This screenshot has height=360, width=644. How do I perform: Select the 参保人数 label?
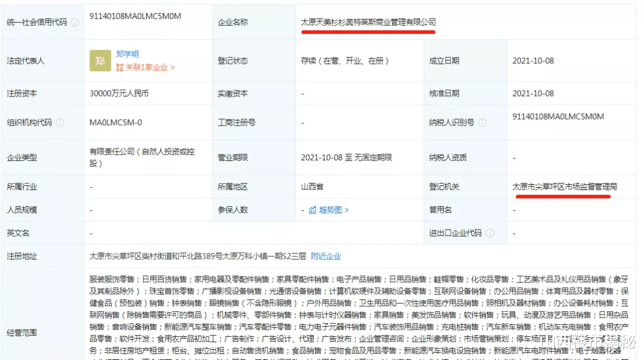(x=233, y=210)
